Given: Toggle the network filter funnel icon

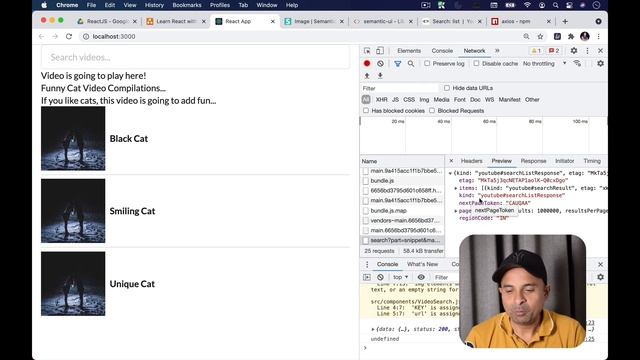Looking at the screenshot, I should pyautogui.click(x=398, y=64).
